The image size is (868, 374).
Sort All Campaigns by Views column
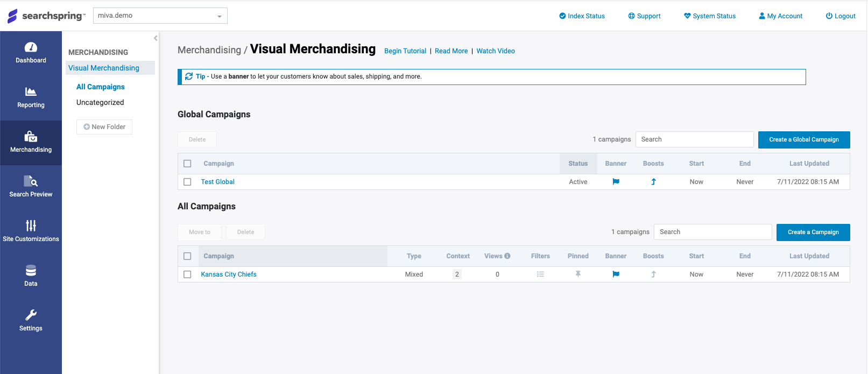(x=493, y=256)
